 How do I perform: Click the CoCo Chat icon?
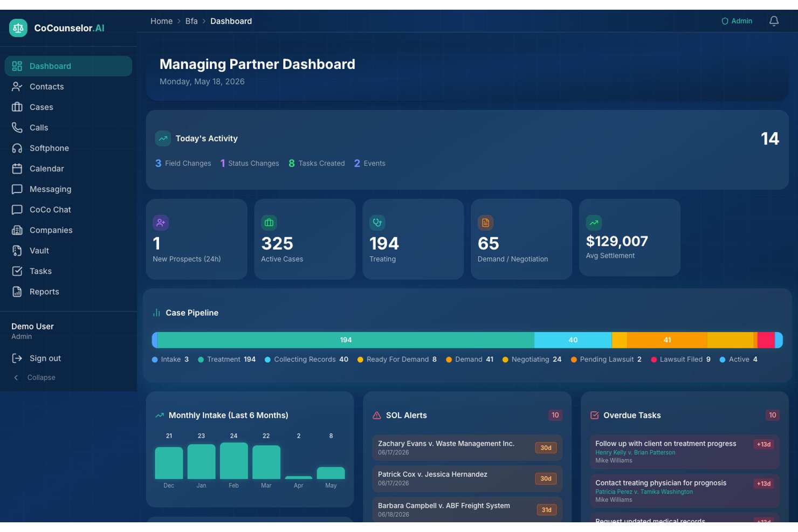point(17,210)
